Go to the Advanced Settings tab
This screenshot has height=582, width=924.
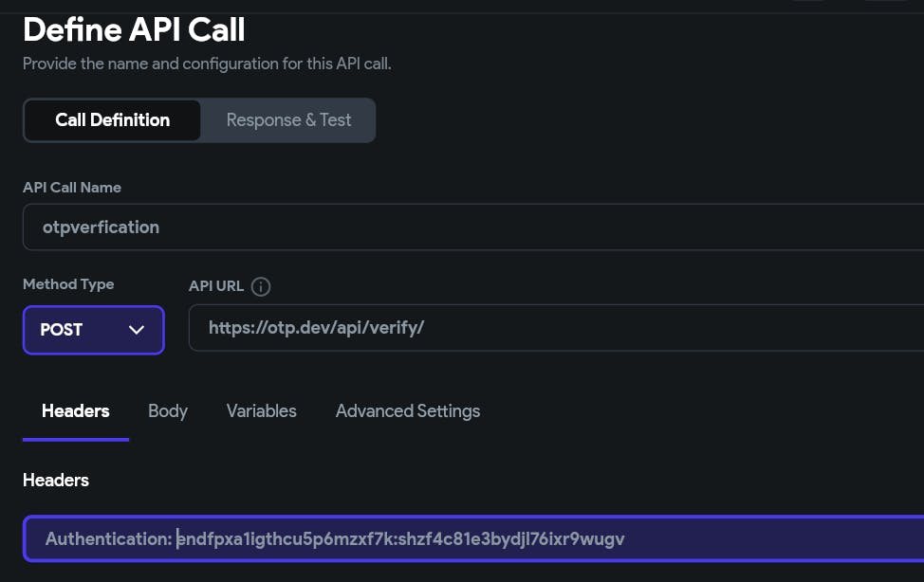(408, 410)
